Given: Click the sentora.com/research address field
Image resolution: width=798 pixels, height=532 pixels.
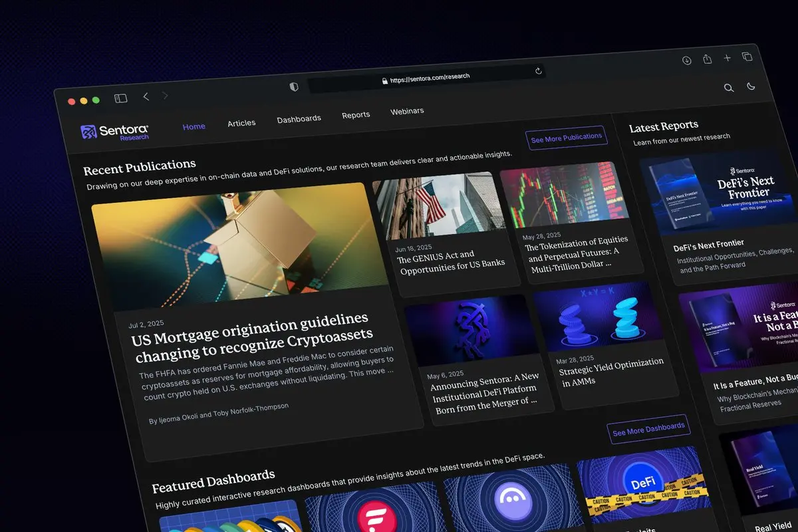Looking at the screenshot, I should click(426, 78).
